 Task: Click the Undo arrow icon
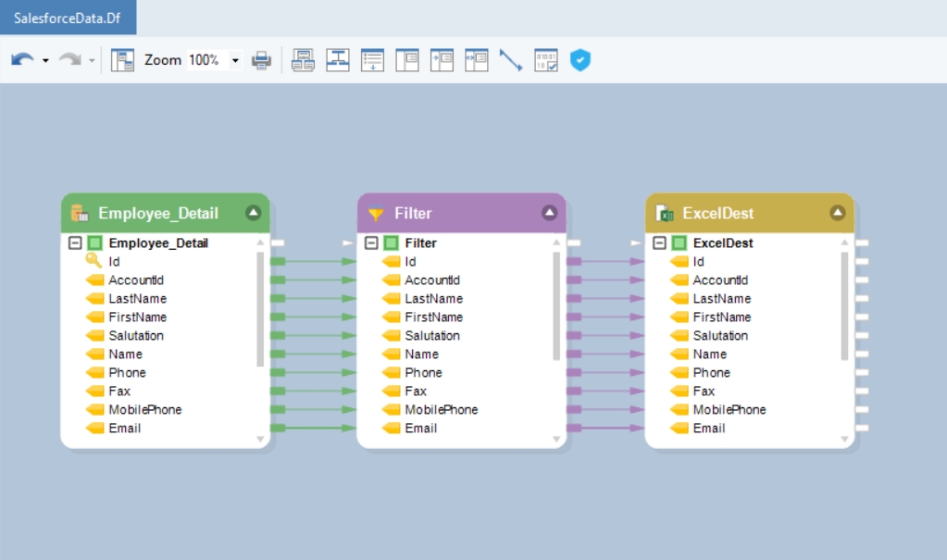point(22,60)
